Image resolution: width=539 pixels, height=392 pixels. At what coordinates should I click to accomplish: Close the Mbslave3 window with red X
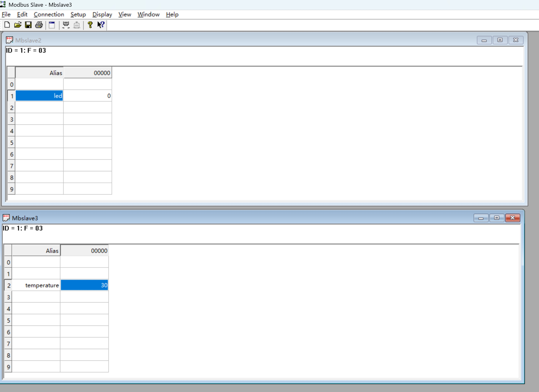tap(513, 218)
